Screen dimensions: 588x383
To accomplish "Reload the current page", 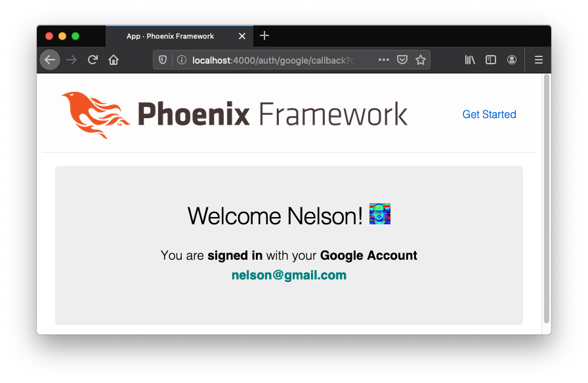I will coord(93,60).
